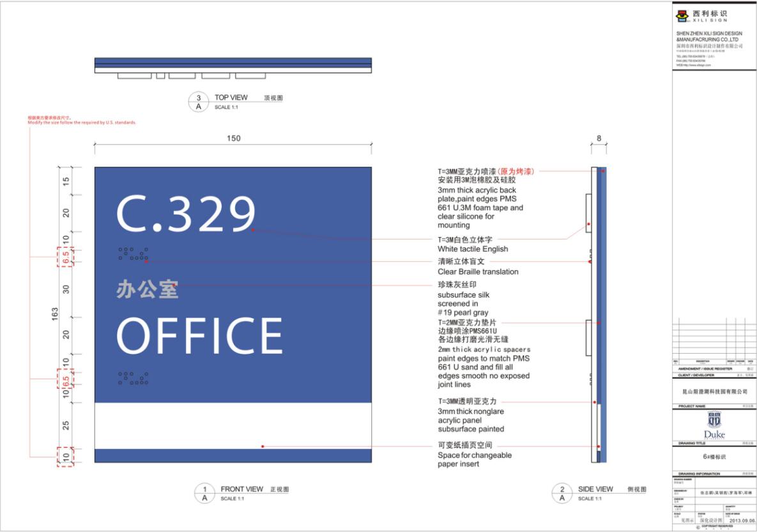Select the Front View marker circle 1/A

[x=204, y=493]
